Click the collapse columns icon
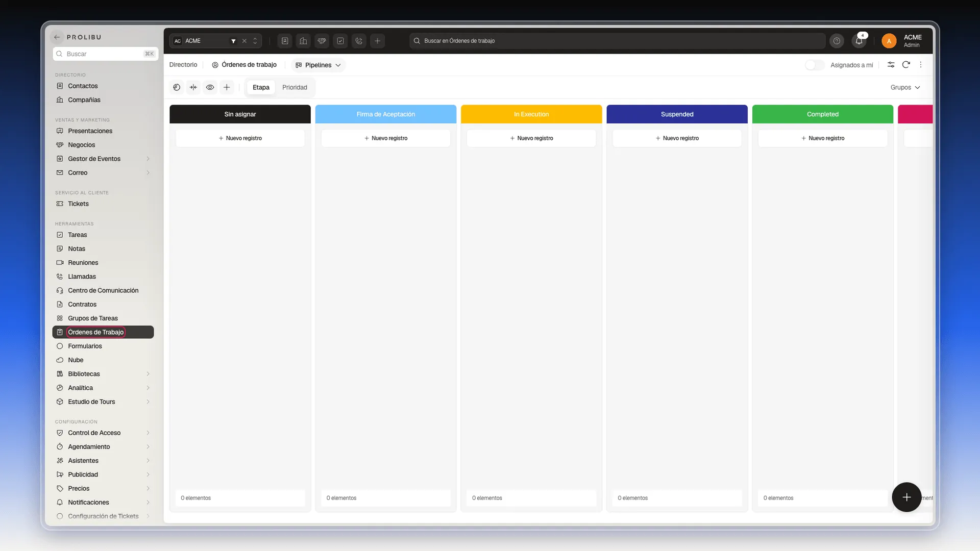 click(193, 87)
